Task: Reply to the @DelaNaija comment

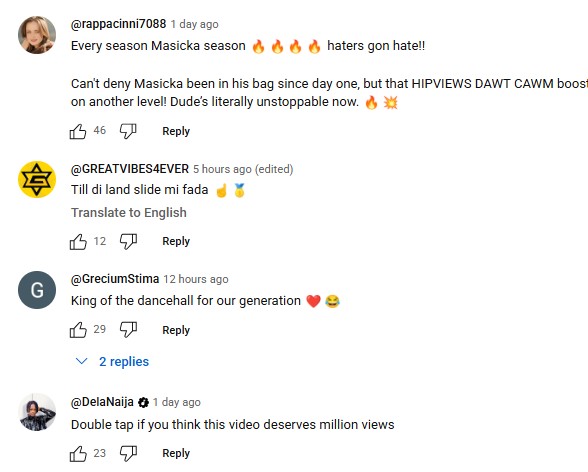Action: 176,453
